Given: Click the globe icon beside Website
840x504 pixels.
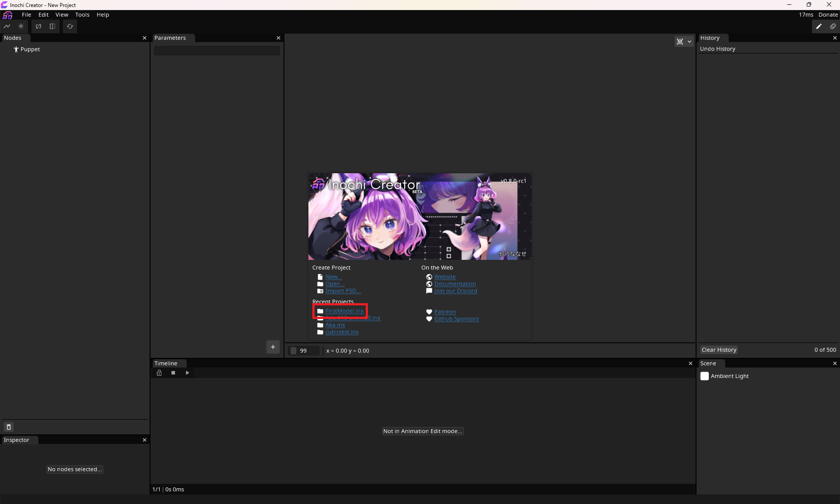Looking at the screenshot, I should pos(429,277).
